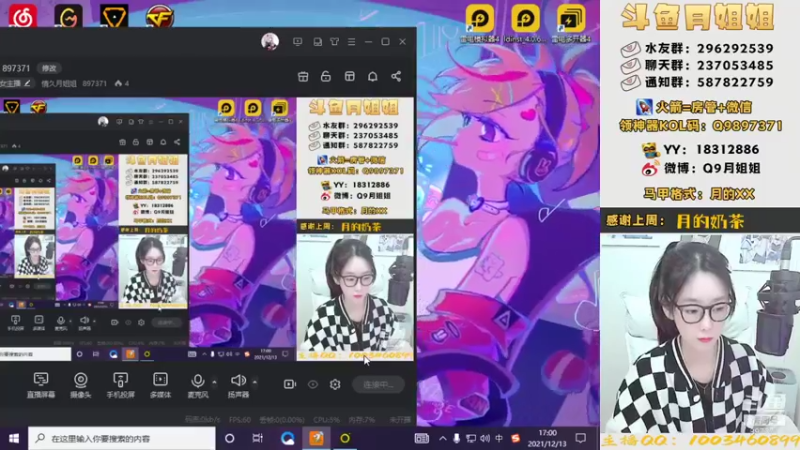Click the flame popularity count 4
Viewport: 800px width, 450px height.
pos(122,83)
